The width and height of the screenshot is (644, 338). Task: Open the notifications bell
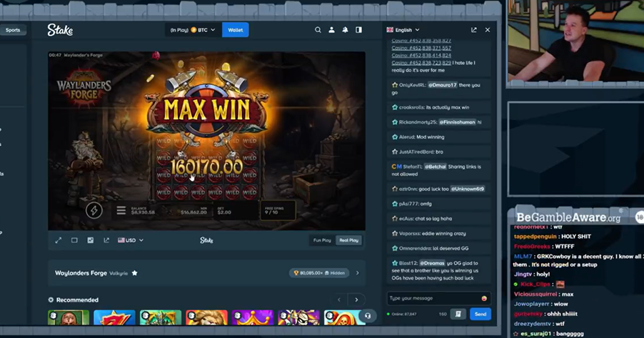tap(345, 30)
